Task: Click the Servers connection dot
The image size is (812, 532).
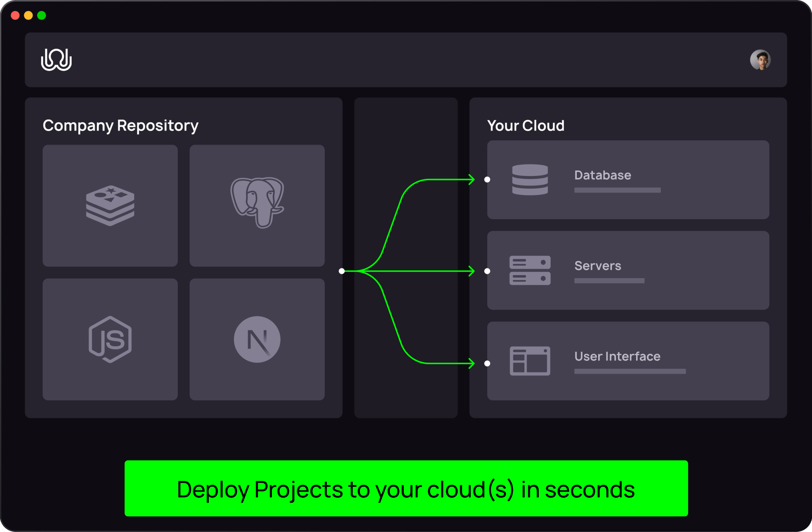Action: click(487, 271)
